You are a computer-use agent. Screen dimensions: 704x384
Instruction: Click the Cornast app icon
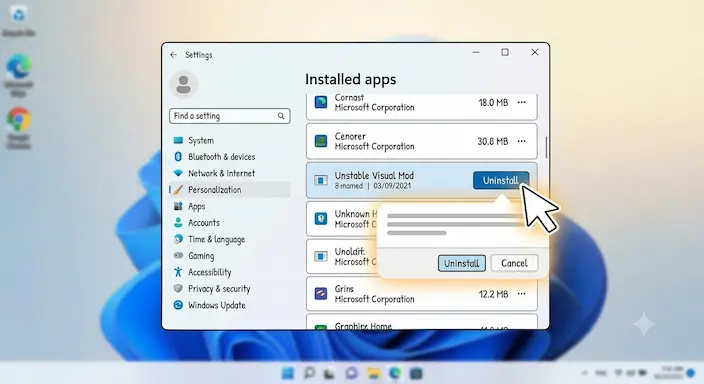(x=321, y=102)
